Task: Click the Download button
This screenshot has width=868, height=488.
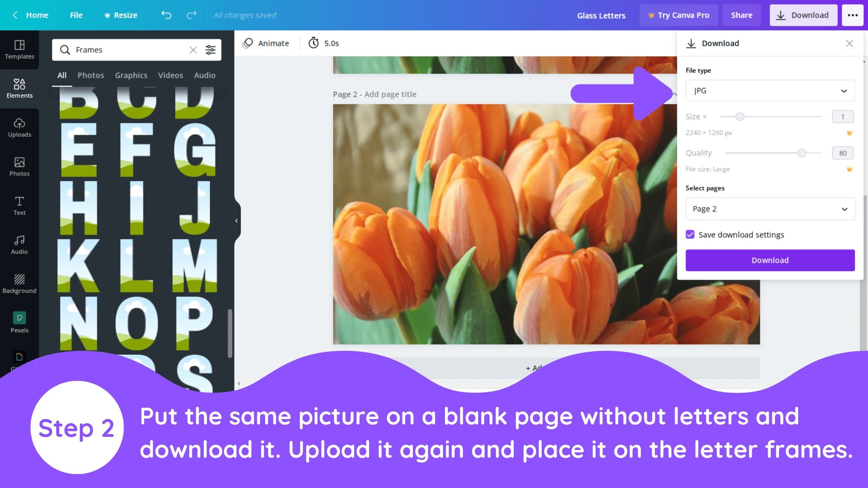Action: (x=770, y=260)
